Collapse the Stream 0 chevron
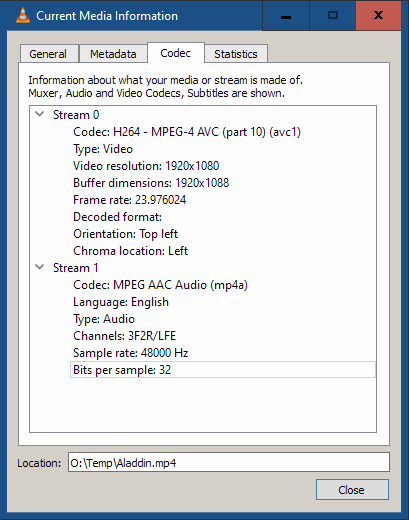 (x=40, y=114)
